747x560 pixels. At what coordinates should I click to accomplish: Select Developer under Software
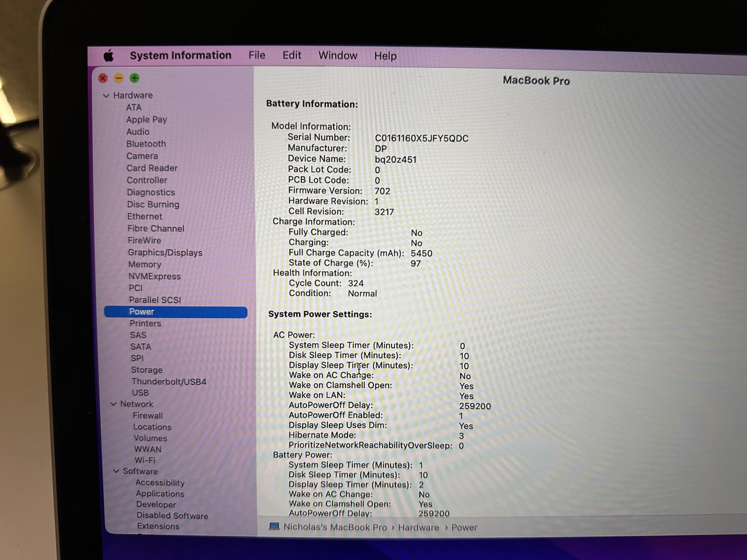(156, 505)
